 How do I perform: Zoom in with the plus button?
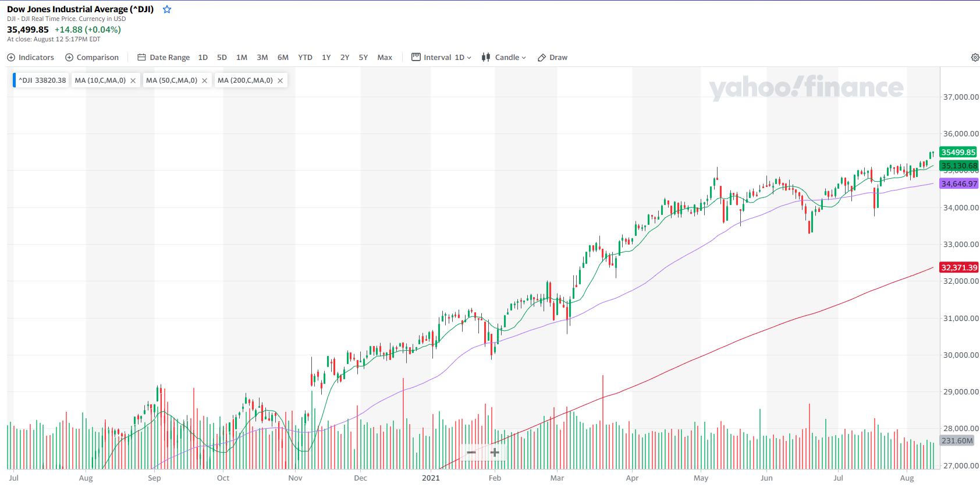pos(495,452)
